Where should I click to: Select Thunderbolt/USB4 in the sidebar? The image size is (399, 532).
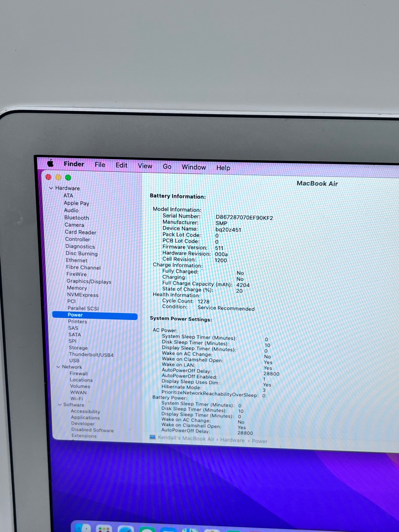pyautogui.click(x=91, y=355)
